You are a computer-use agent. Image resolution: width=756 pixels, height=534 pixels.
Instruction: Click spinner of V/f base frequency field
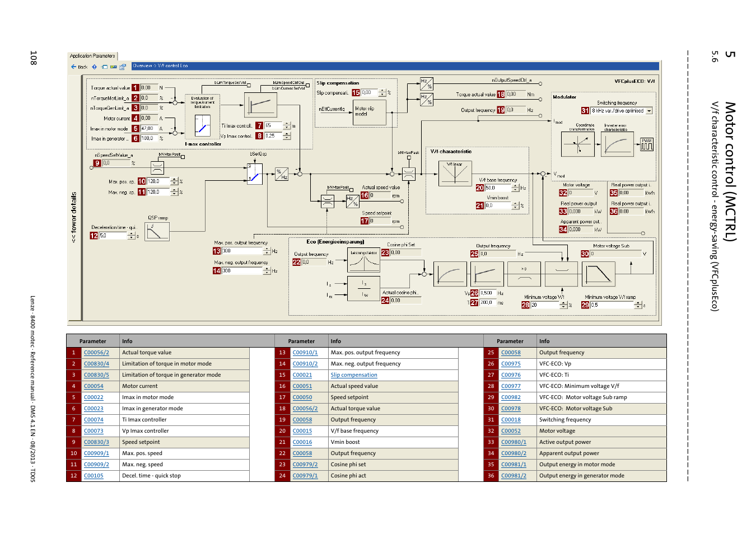[516, 188]
